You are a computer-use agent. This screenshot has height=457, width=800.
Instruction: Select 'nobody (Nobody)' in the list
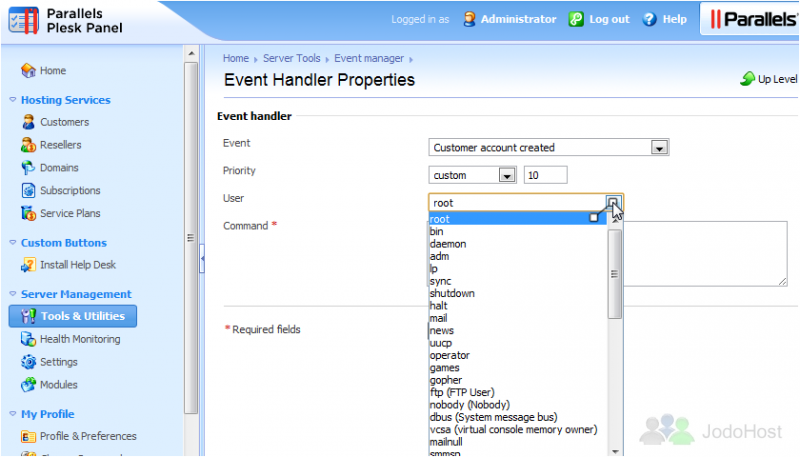(518, 404)
